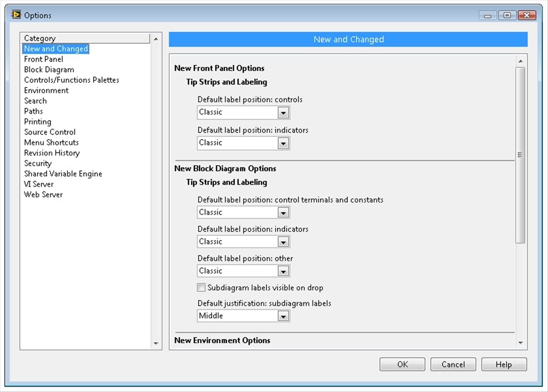Maximize the Options window
Viewport: 548px width, 392px height.
(507, 16)
